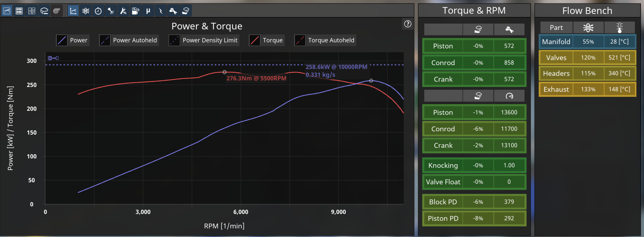
Task: Show the fuel pump economy graph
Action: [x=136, y=11]
